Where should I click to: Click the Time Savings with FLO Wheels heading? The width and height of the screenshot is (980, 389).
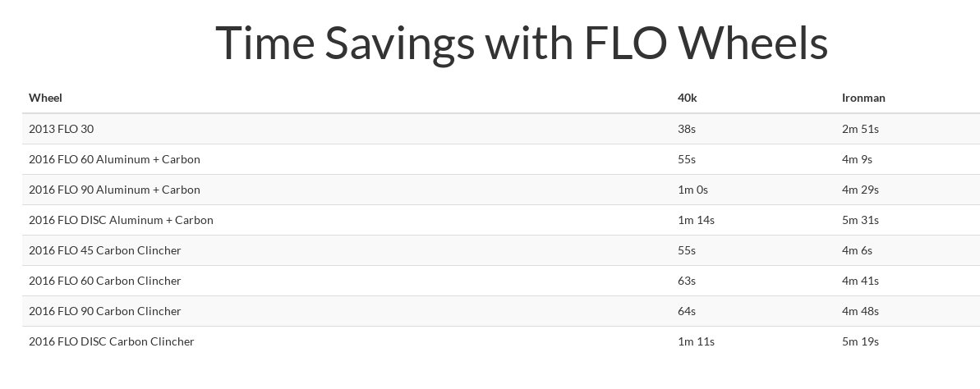[x=522, y=43]
